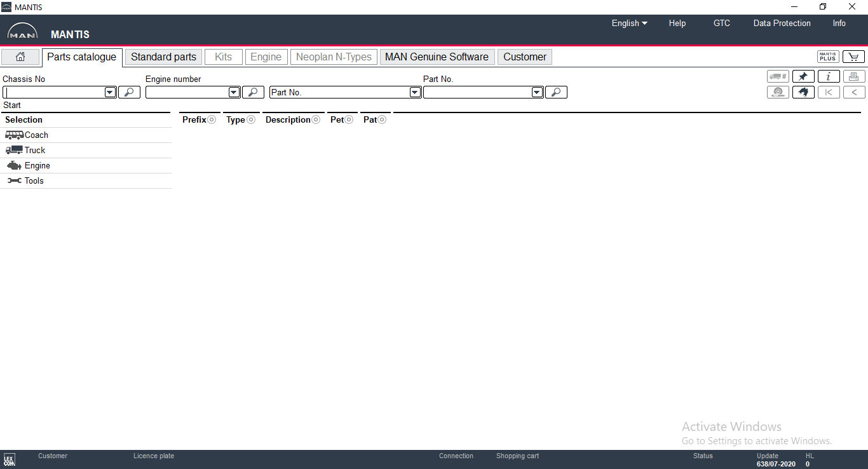Switch to the Standard parts tab

[163, 57]
